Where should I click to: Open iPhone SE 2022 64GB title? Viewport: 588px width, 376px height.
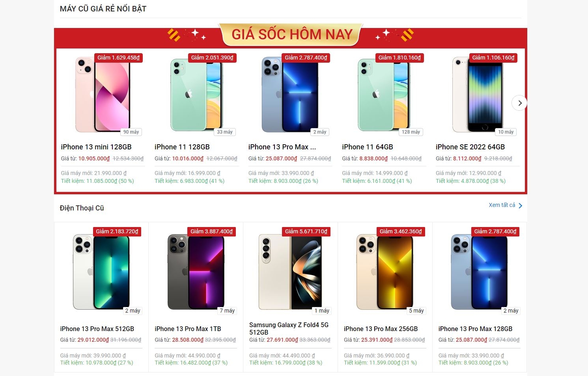point(470,147)
